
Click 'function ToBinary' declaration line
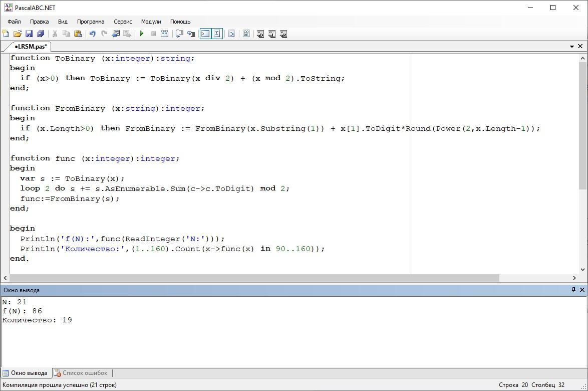(x=102, y=58)
